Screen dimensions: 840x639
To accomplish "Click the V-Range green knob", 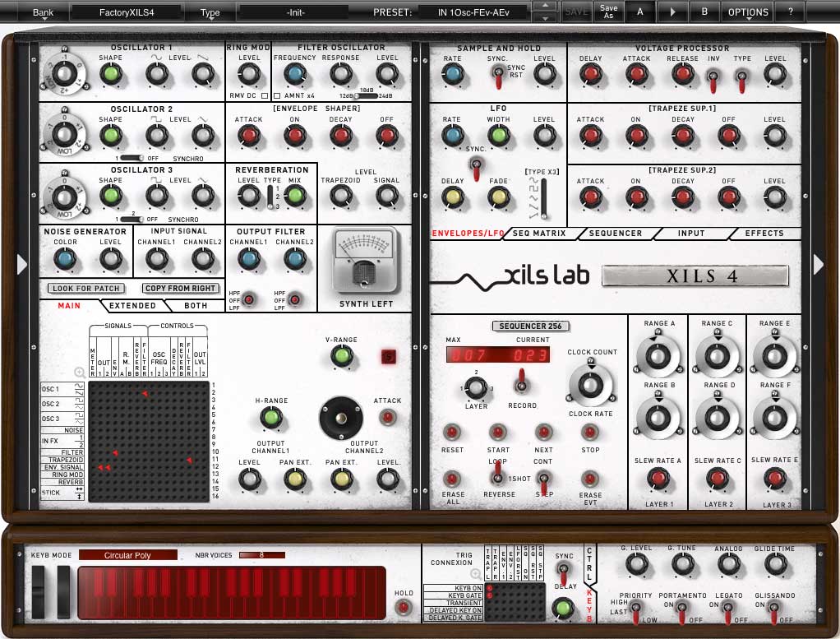I will 341,355.
